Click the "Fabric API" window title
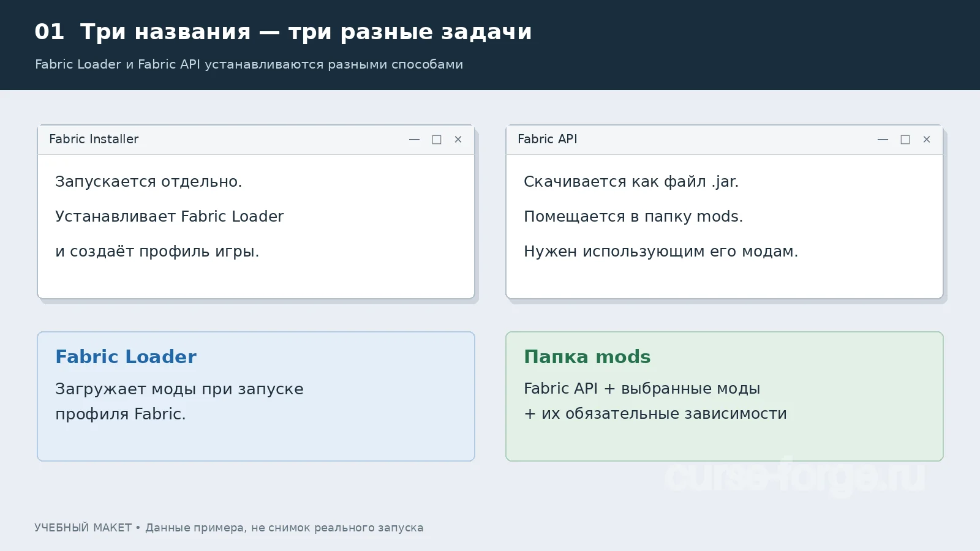Viewport: 980px width, 551px height. pos(548,139)
